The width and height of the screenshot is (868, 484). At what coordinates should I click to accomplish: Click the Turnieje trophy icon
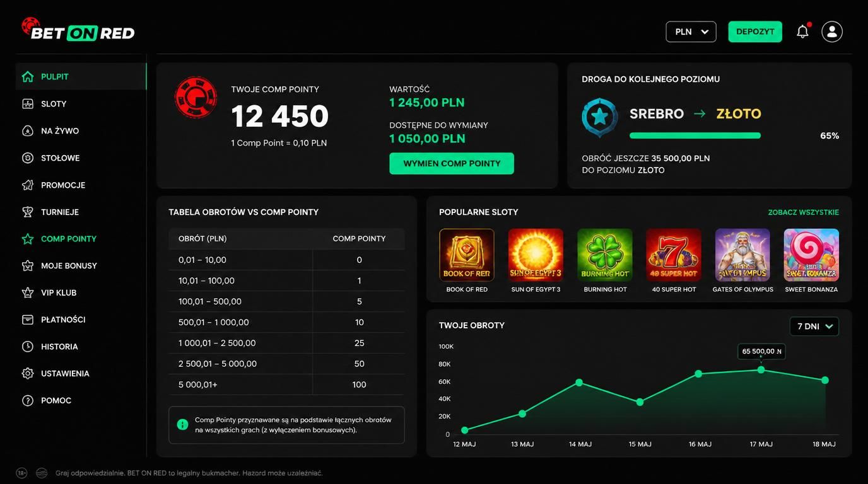[x=28, y=212]
